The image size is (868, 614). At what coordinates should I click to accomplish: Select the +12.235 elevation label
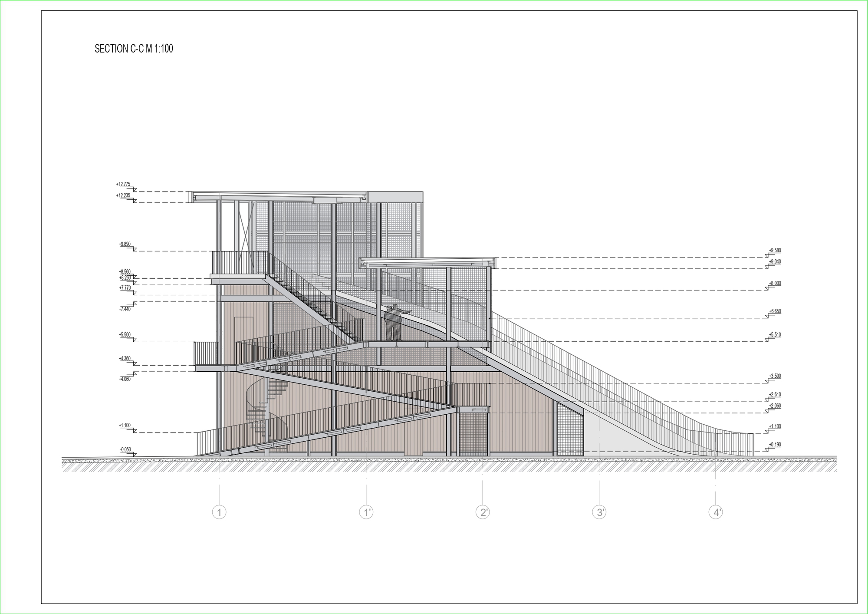[x=123, y=196]
